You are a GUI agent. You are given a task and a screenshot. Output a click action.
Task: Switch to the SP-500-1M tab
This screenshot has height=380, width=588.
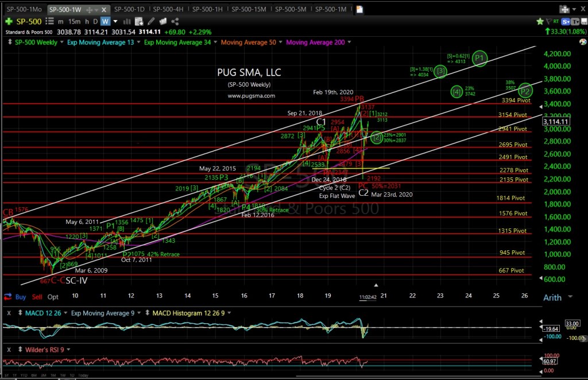[x=331, y=9]
